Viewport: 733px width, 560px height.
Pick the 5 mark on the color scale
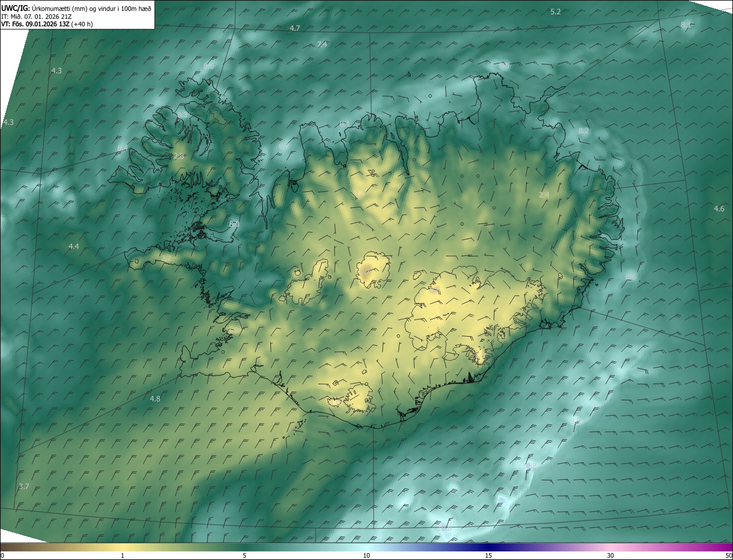(245, 555)
